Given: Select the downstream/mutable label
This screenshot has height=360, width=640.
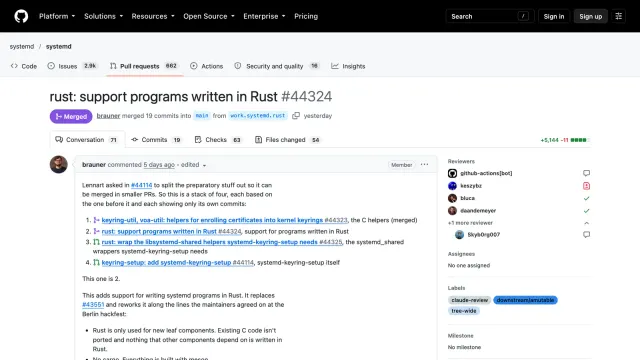Looking at the screenshot, I should [525, 300].
